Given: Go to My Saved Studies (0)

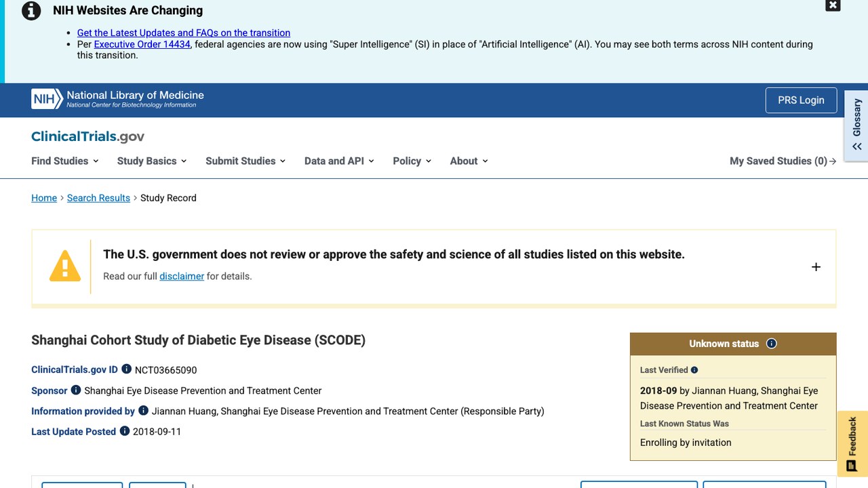Looking at the screenshot, I should point(783,161).
